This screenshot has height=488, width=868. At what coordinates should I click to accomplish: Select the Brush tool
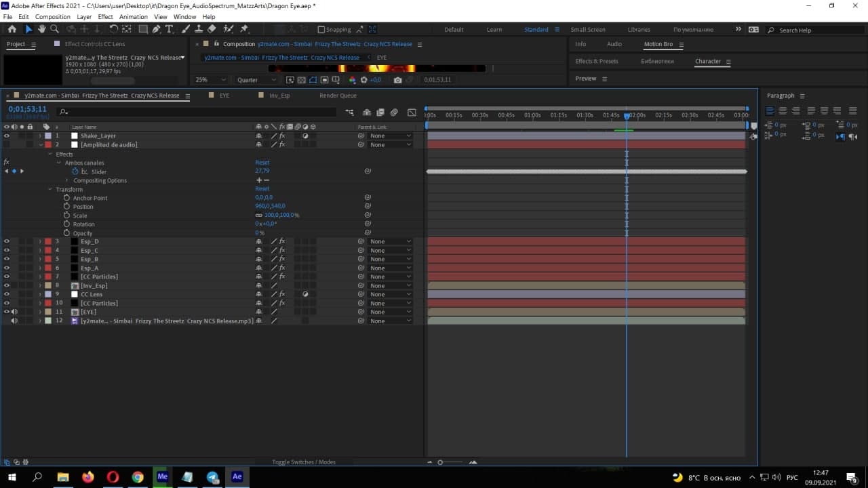pos(186,29)
